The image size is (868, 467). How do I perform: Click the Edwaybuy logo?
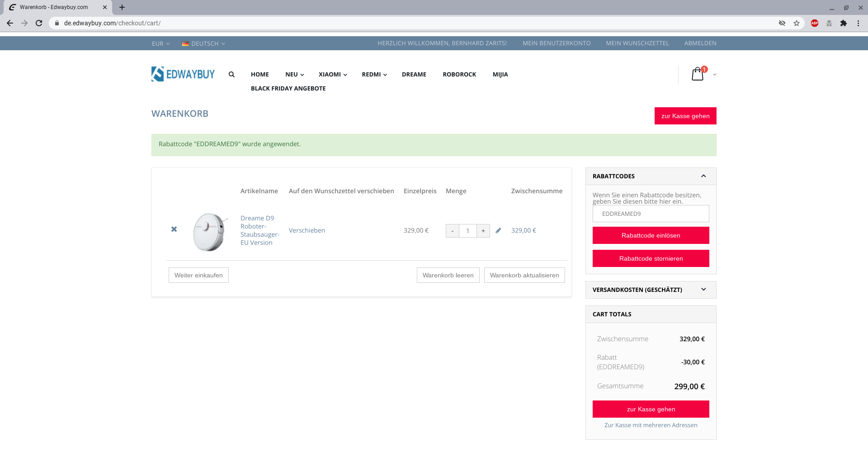tap(183, 74)
